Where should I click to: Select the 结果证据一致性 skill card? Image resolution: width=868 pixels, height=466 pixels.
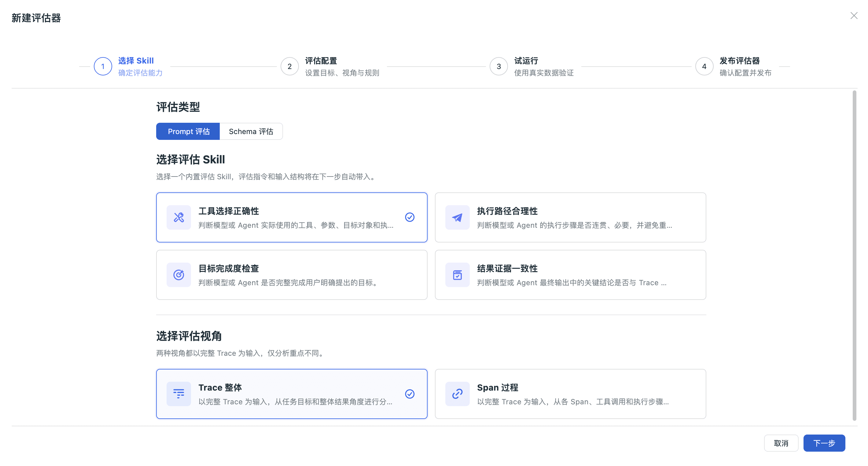(570, 275)
